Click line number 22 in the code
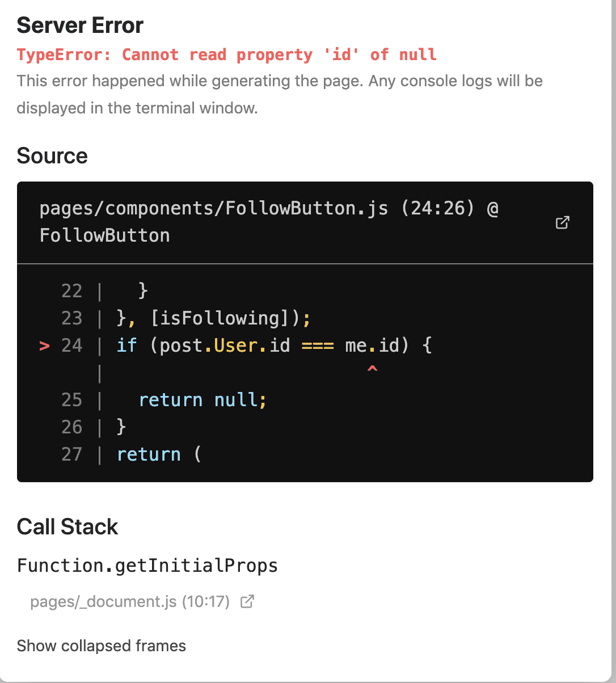Viewport: 616px width, 683px height. [71, 291]
